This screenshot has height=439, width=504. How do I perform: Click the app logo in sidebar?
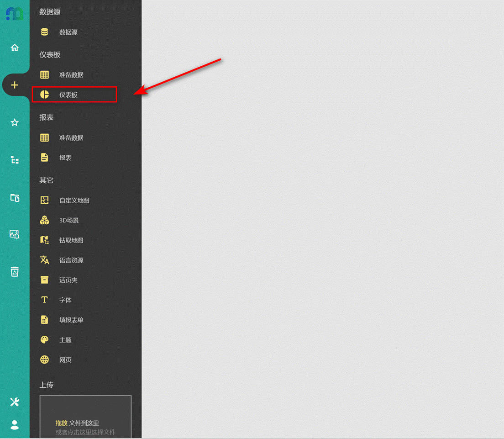(15, 14)
